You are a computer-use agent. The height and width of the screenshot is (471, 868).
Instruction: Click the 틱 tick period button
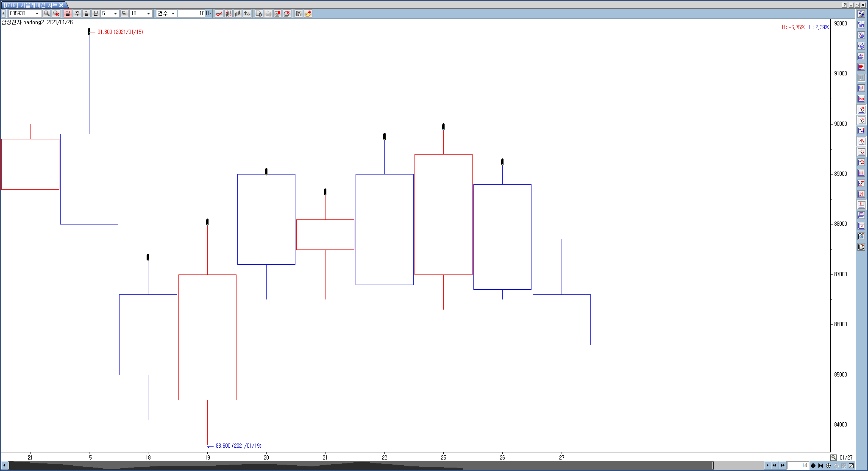point(124,14)
